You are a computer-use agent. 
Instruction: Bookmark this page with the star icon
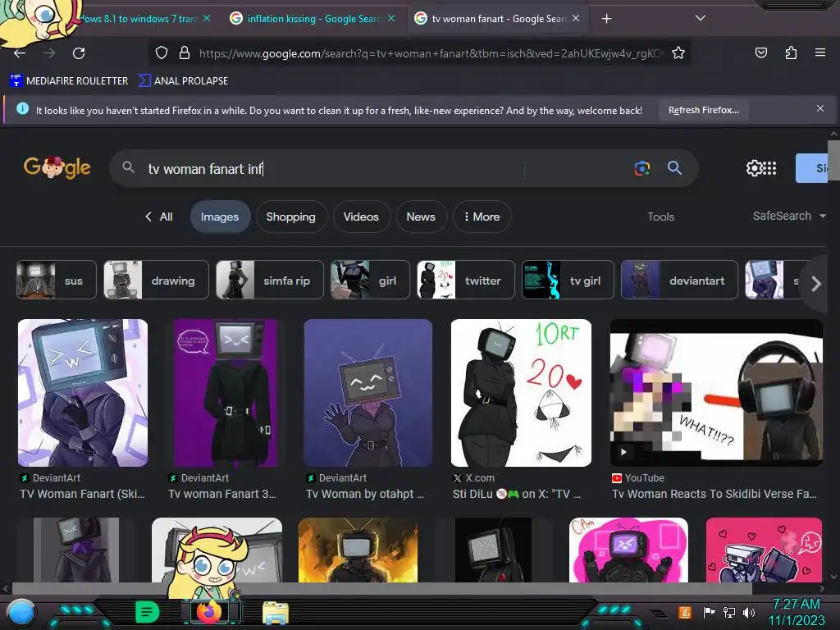click(x=678, y=52)
